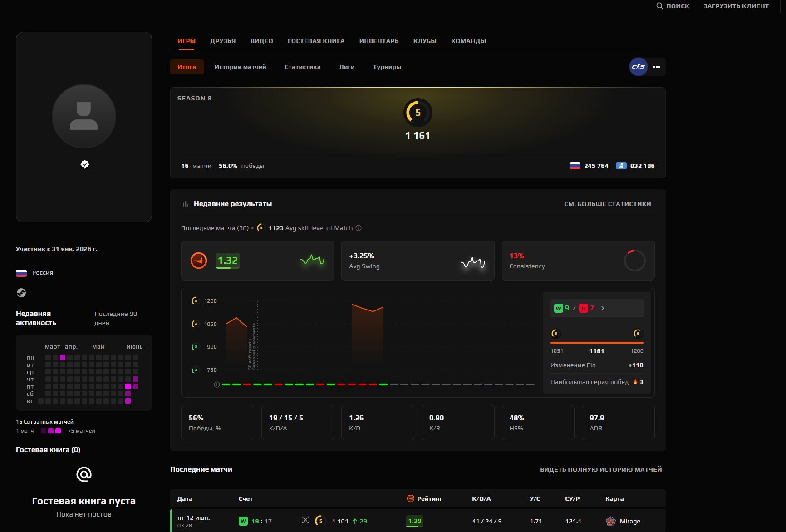Viewport: 786px width, 532px height.
Task: Click the first green match result marker
Action: click(x=226, y=384)
